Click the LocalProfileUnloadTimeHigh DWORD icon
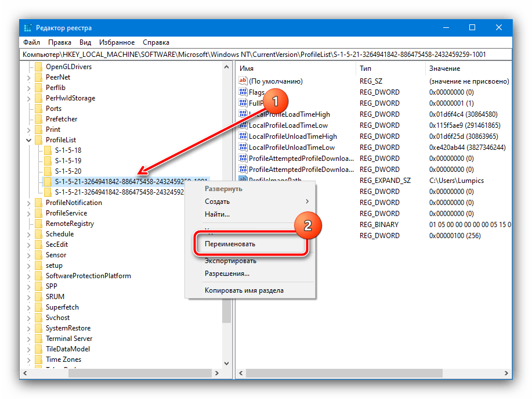The width and height of the screenshot is (532, 399). click(243, 136)
